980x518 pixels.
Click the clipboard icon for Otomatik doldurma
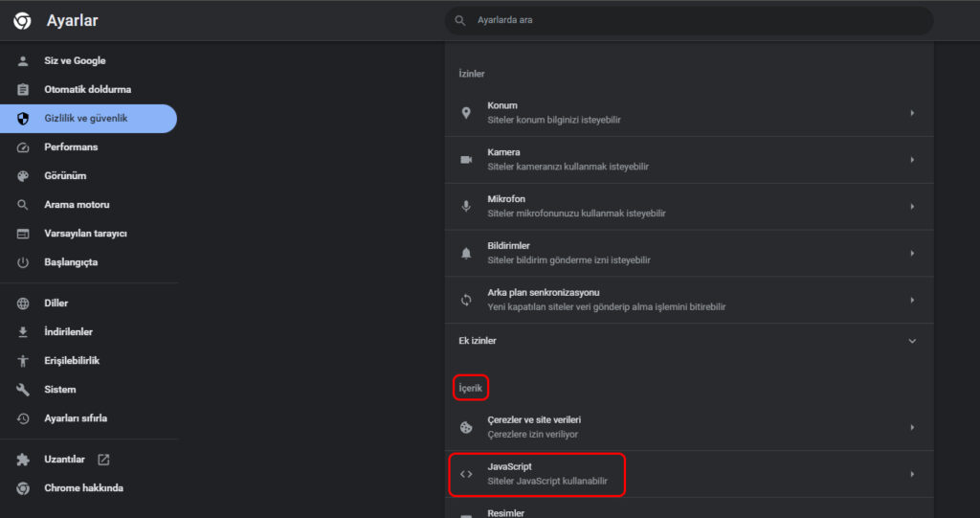tap(23, 89)
